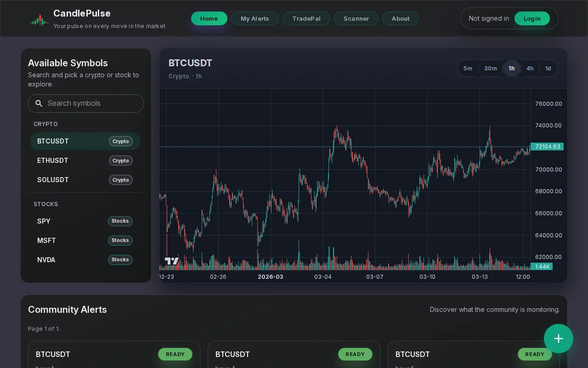
Task: Select SOLUSDT symbol
Action: click(85, 180)
